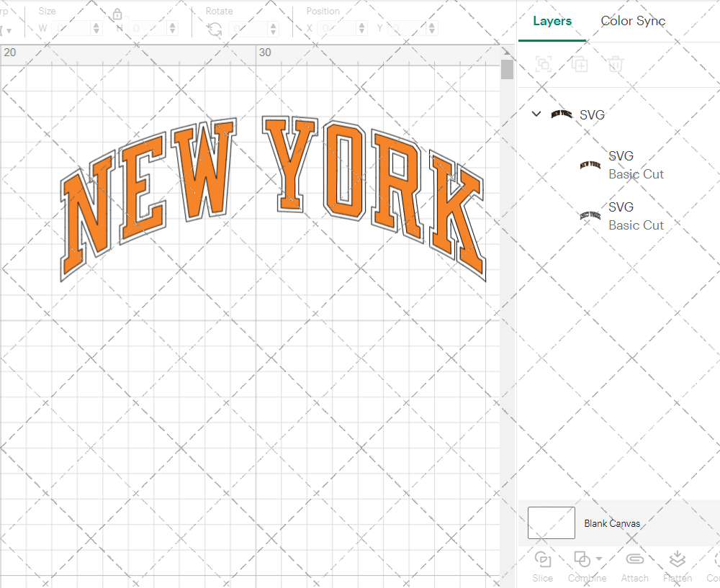
Task: Toggle the size lock aspect ratio
Action: 117,14
